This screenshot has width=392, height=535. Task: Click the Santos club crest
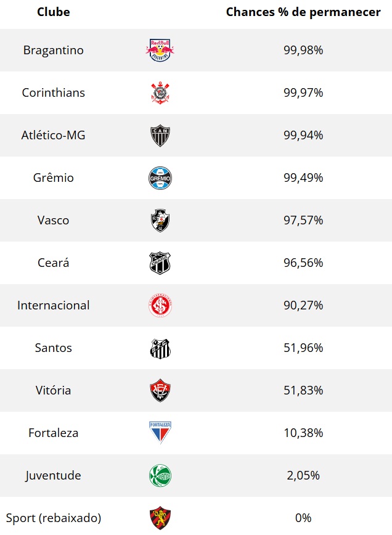(x=160, y=348)
